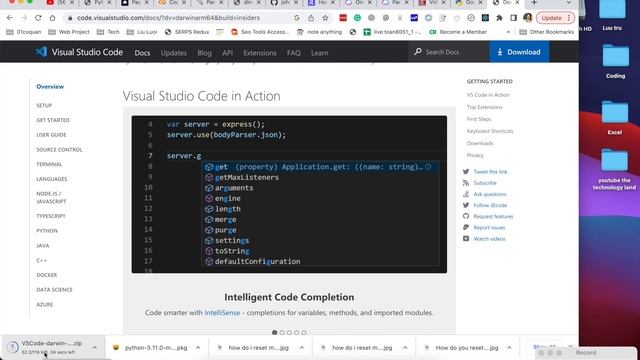640x360 pixels.
Task: Open a new browser tab with plus
Action: 534,3
